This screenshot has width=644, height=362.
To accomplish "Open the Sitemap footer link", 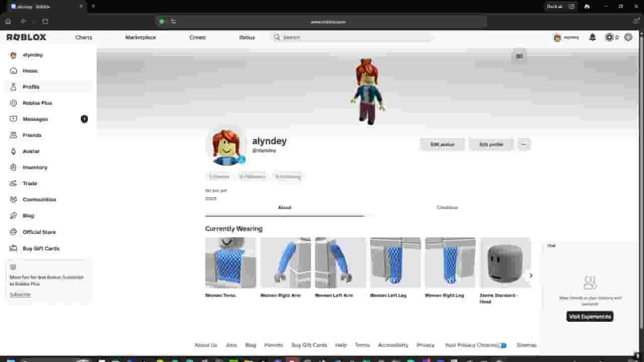I will coord(527,345).
